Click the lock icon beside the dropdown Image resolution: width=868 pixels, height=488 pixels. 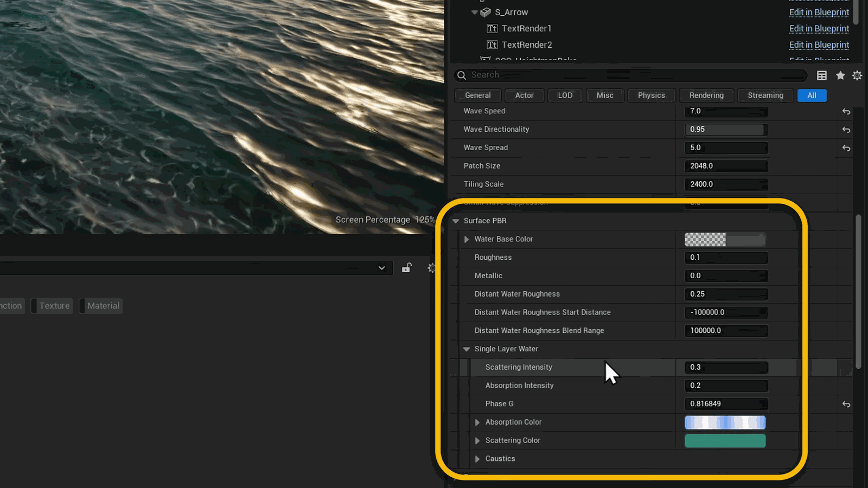click(x=406, y=268)
